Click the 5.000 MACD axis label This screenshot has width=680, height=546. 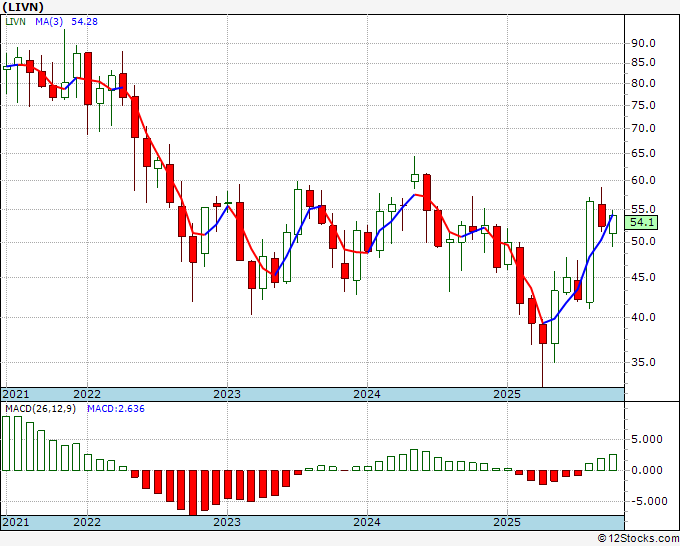[x=646, y=439]
